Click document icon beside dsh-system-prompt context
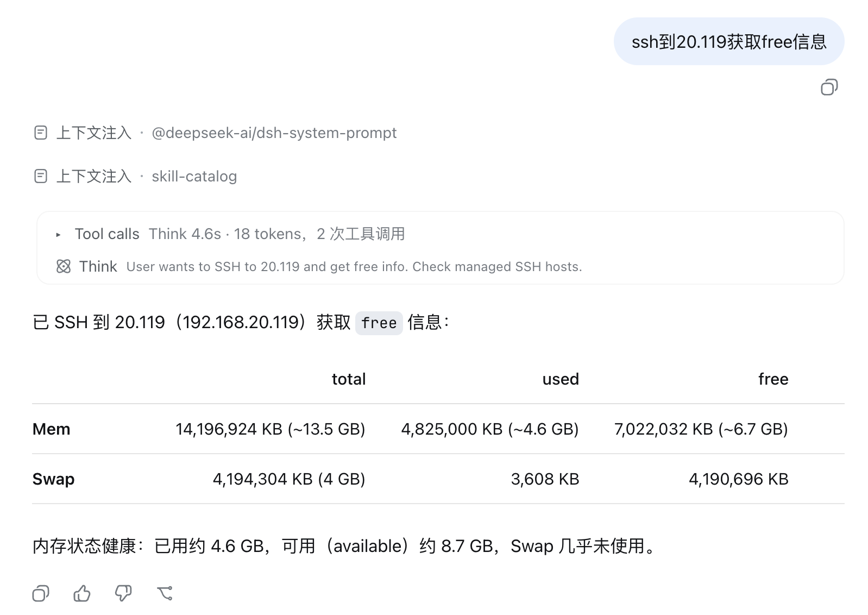 (x=41, y=133)
